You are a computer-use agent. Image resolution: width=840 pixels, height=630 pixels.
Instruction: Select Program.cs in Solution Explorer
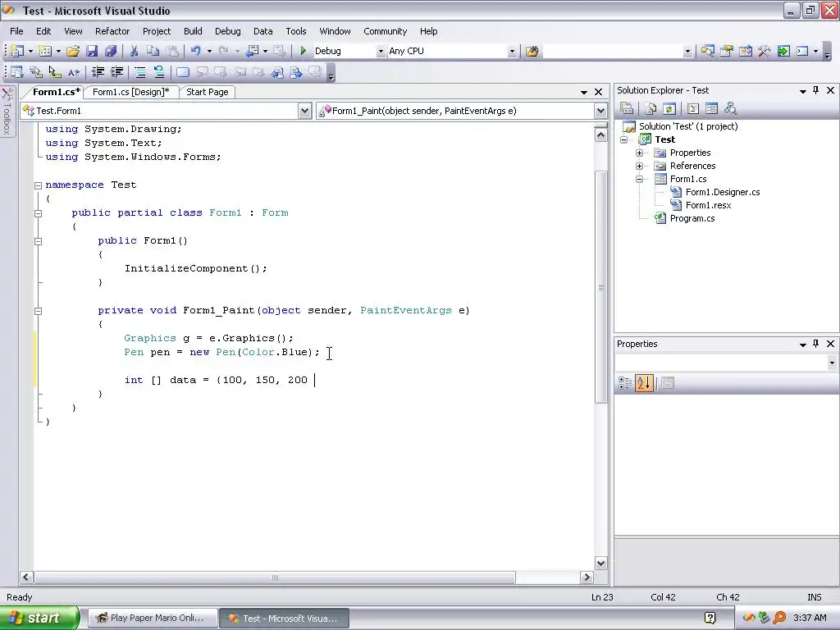(692, 218)
